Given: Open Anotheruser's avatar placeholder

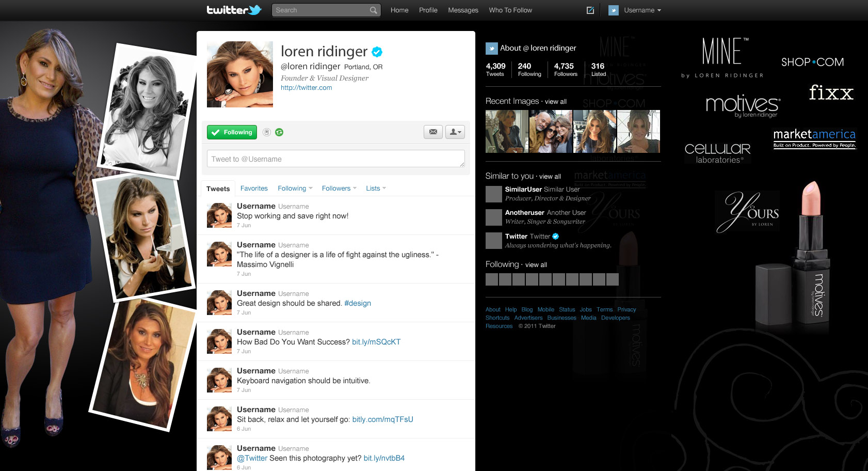Looking at the screenshot, I should 494,217.
